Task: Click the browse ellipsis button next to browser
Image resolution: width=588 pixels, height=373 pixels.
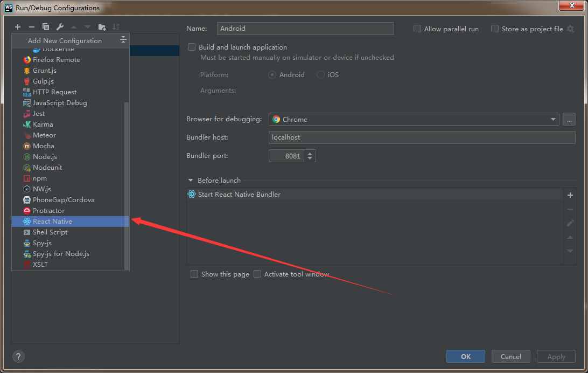Action: [x=569, y=119]
